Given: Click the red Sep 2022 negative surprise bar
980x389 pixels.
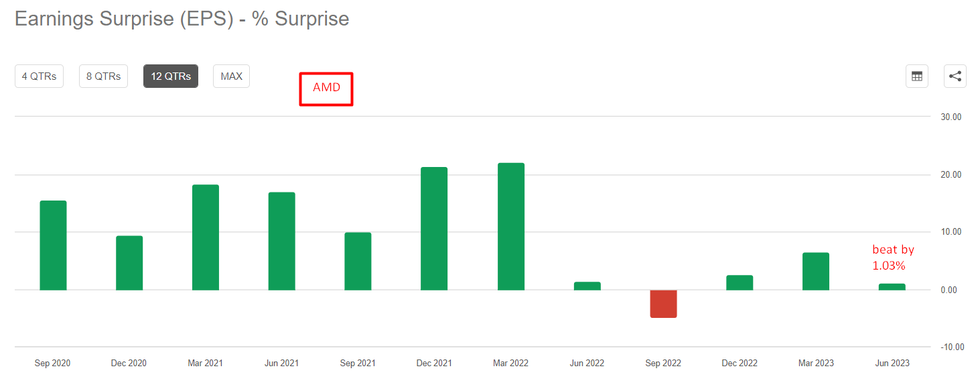Looking at the screenshot, I should pyautogui.click(x=663, y=304).
